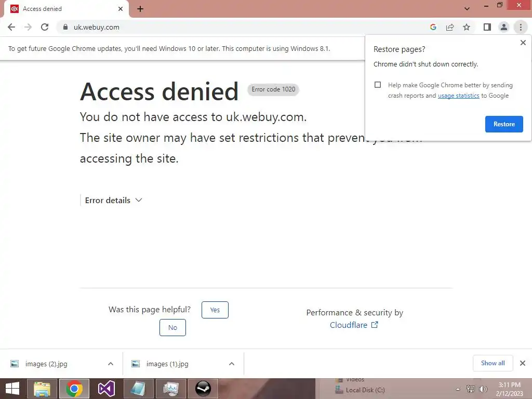Open network status tray icon

pos(471,389)
